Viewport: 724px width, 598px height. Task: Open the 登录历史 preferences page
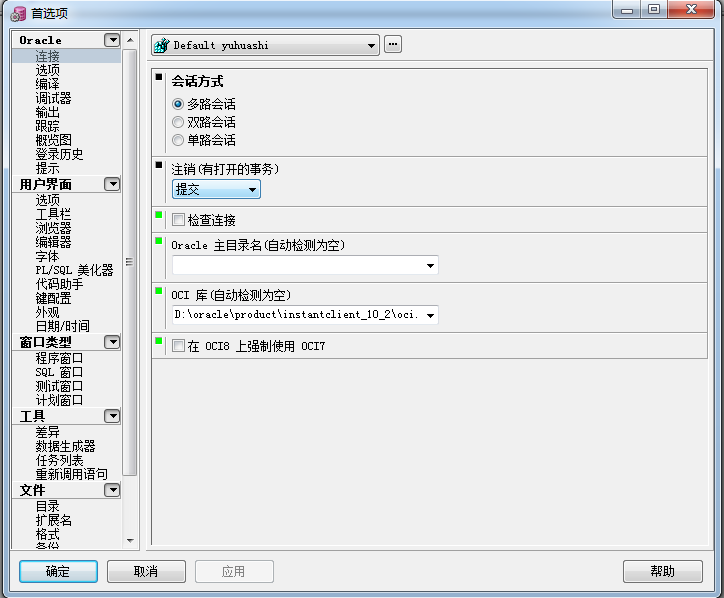point(60,154)
